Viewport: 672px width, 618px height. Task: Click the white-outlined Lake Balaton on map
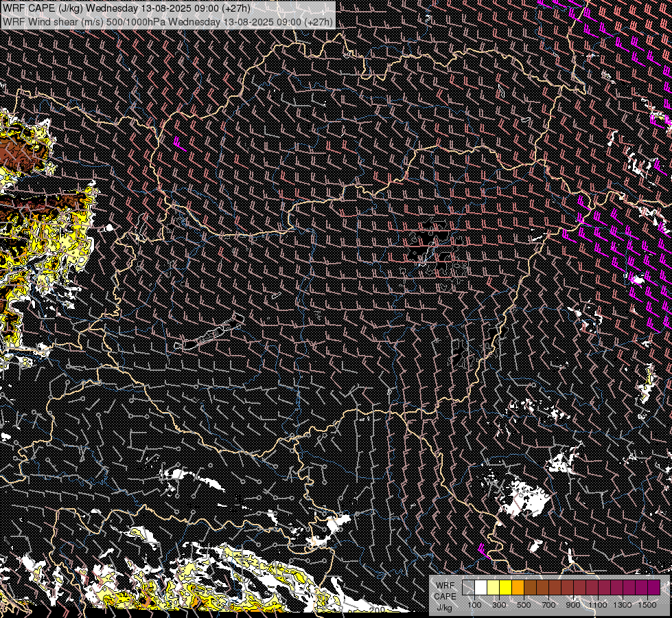click(209, 332)
